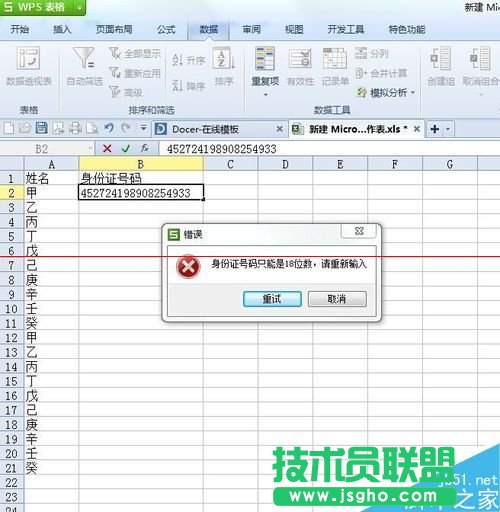Open the Record Form (记录单) tool
The height and width of the screenshot is (512, 500).
335,66
